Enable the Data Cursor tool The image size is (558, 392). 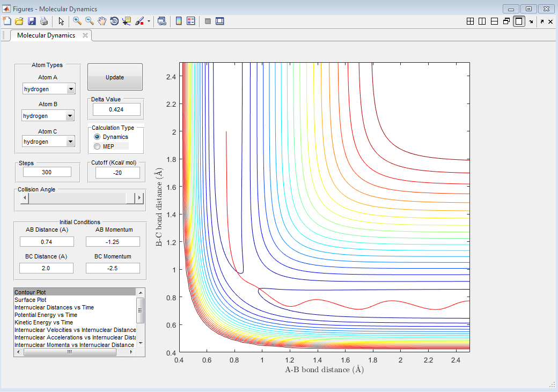(x=127, y=21)
